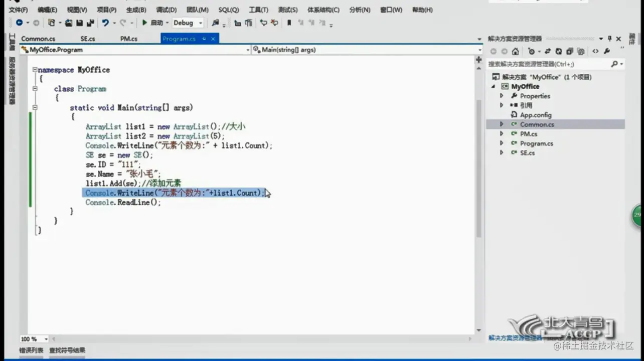Click the editor split-window handle

tap(478, 60)
